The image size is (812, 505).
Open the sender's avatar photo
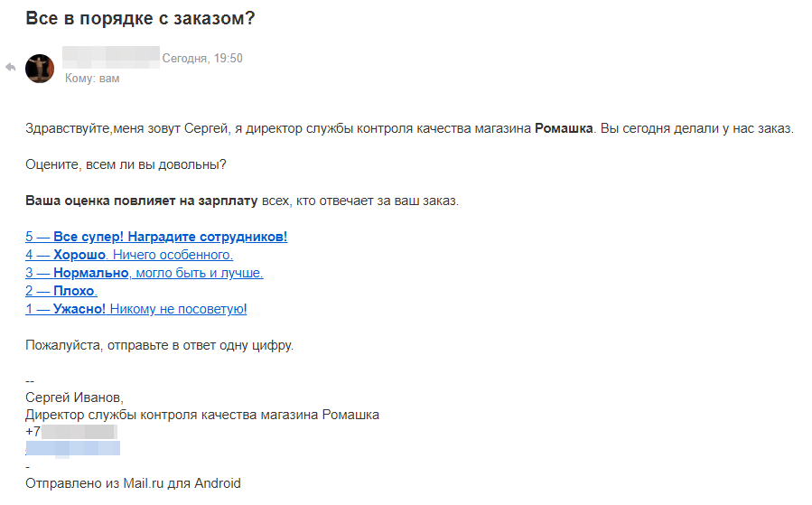pyautogui.click(x=40, y=69)
